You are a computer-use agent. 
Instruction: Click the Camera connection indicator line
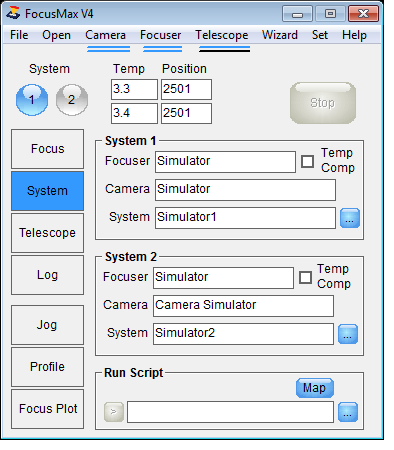click(x=109, y=49)
